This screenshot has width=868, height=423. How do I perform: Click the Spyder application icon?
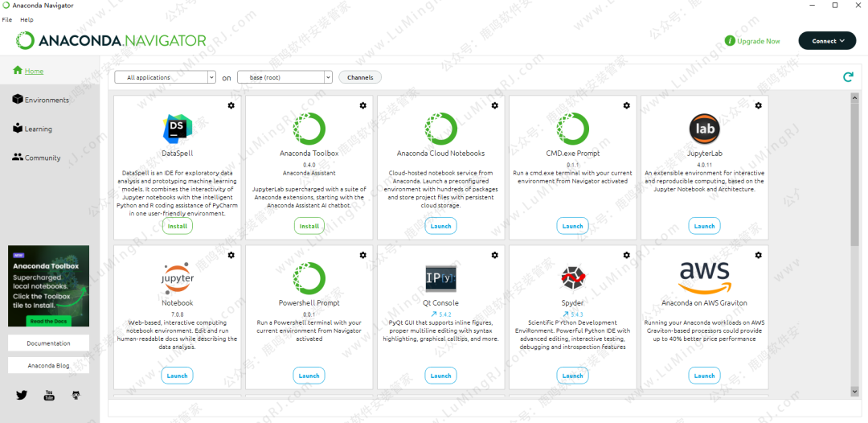pos(572,278)
